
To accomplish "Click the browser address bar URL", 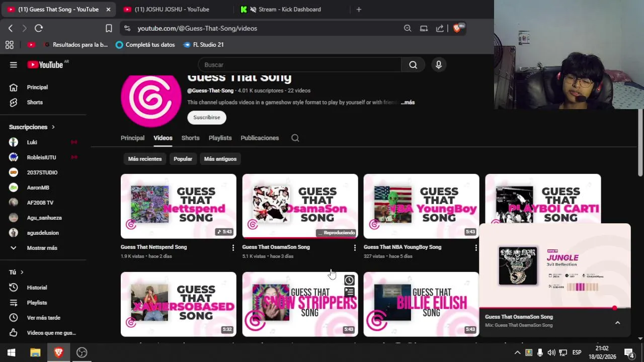I will (197, 29).
